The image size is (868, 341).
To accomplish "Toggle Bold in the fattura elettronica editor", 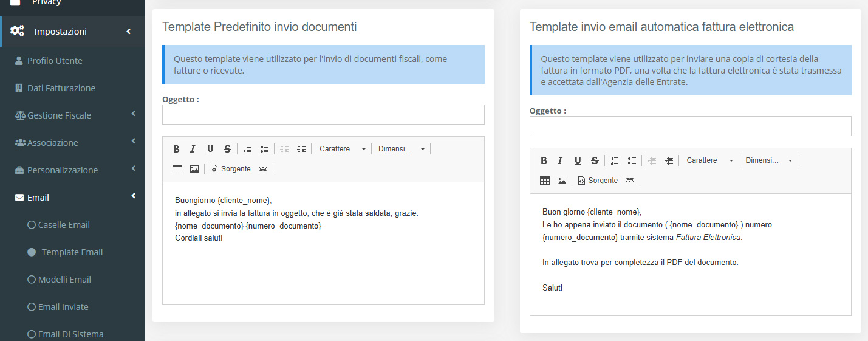I will tap(544, 160).
